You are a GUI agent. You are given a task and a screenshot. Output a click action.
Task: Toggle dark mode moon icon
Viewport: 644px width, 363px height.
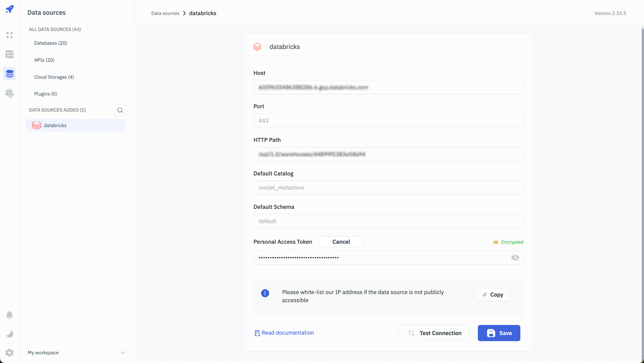[x=10, y=334]
